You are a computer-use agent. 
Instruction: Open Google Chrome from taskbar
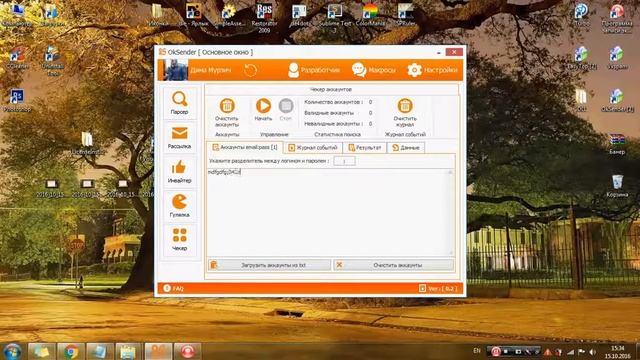[x=71, y=351]
